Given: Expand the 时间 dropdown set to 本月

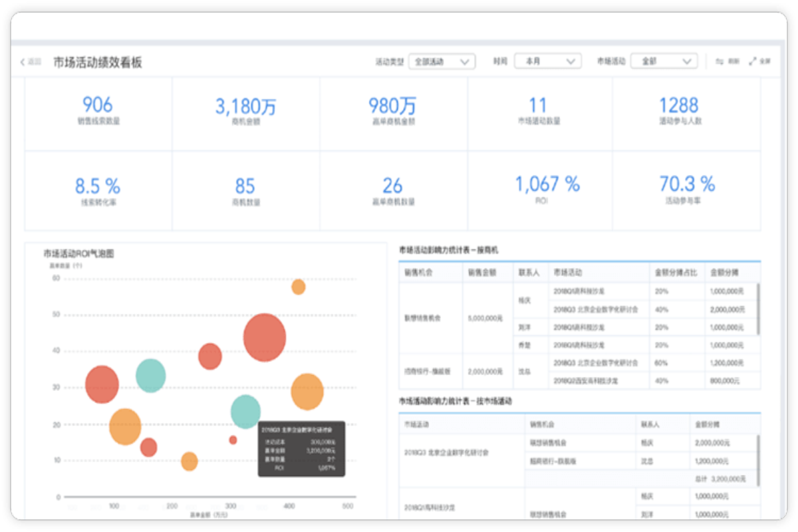Looking at the screenshot, I should [x=548, y=61].
